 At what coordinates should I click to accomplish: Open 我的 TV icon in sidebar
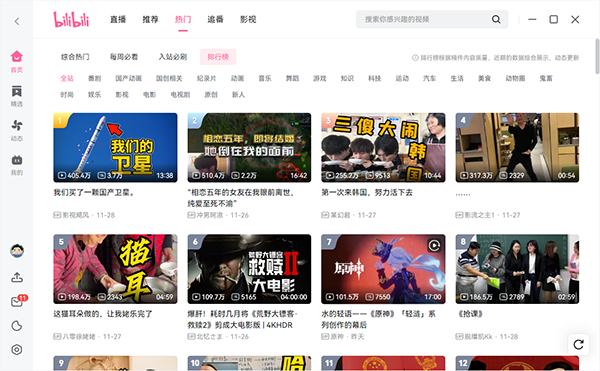click(16, 165)
